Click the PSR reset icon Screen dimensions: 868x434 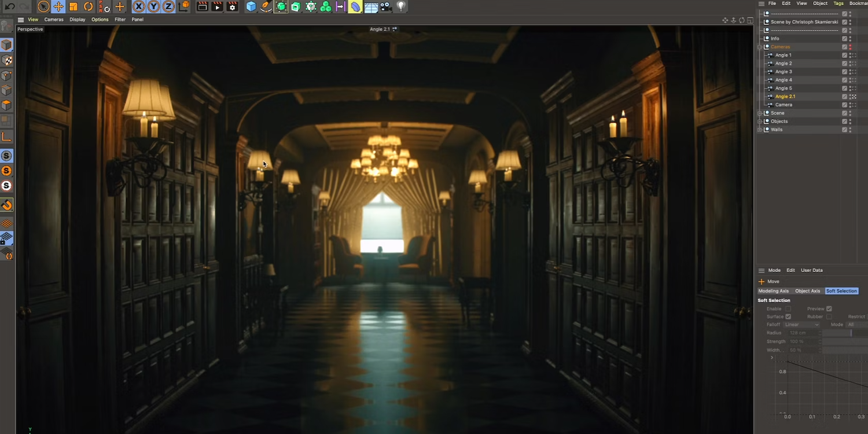pyautogui.click(x=104, y=6)
